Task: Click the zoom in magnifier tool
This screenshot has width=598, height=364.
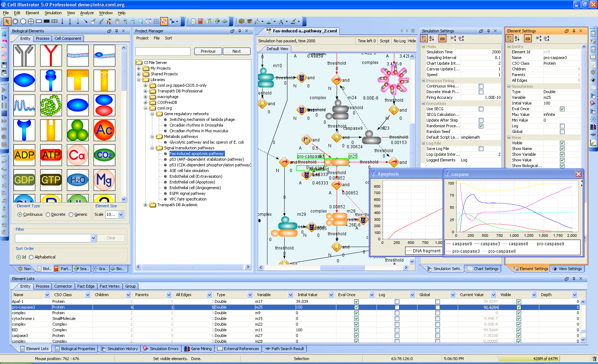Action: 125,21
